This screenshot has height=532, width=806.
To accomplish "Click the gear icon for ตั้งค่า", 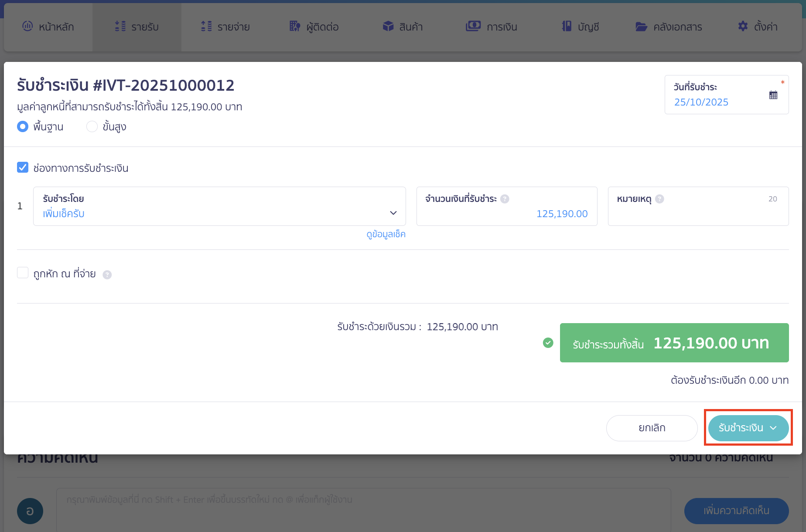I will click(742, 27).
